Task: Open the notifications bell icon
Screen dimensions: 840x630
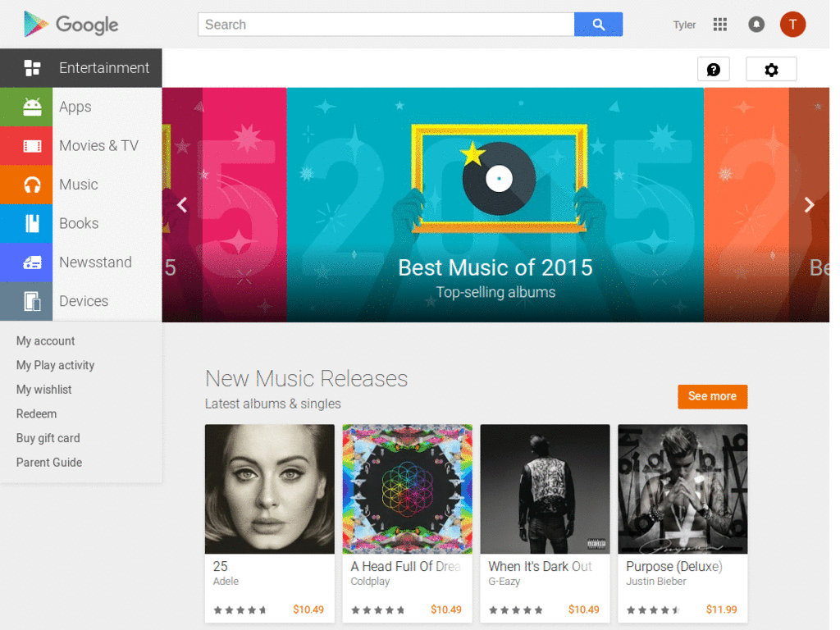Action: [x=756, y=25]
